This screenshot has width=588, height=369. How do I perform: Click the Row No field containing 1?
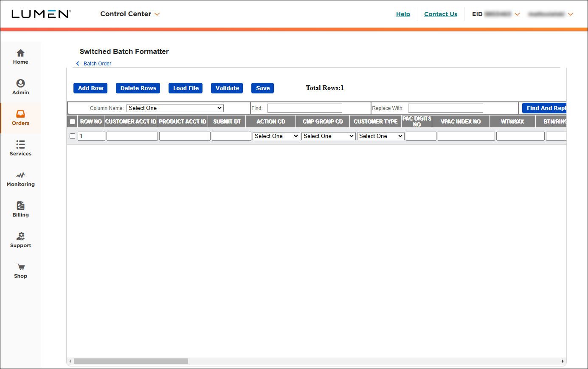click(x=91, y=136)
